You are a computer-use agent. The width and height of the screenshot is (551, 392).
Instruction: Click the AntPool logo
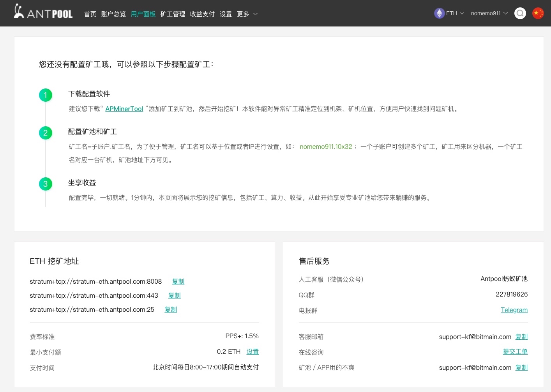[x=43, y=12]
